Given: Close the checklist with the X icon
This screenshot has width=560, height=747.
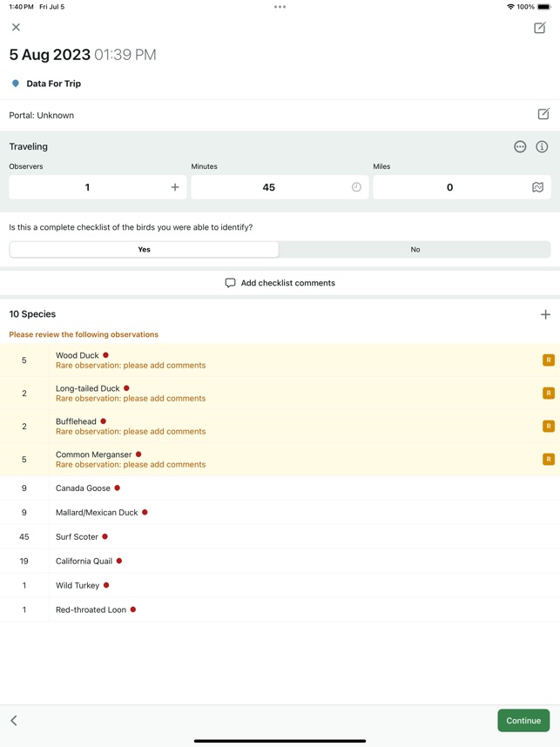Looking at the screenshot, I should pos(16,27).
